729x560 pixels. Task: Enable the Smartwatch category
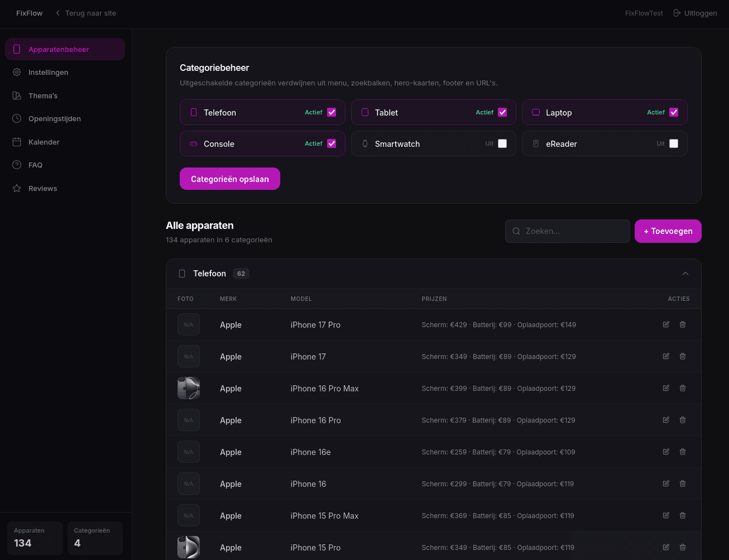pyautogui.click(x=503, y=143)
